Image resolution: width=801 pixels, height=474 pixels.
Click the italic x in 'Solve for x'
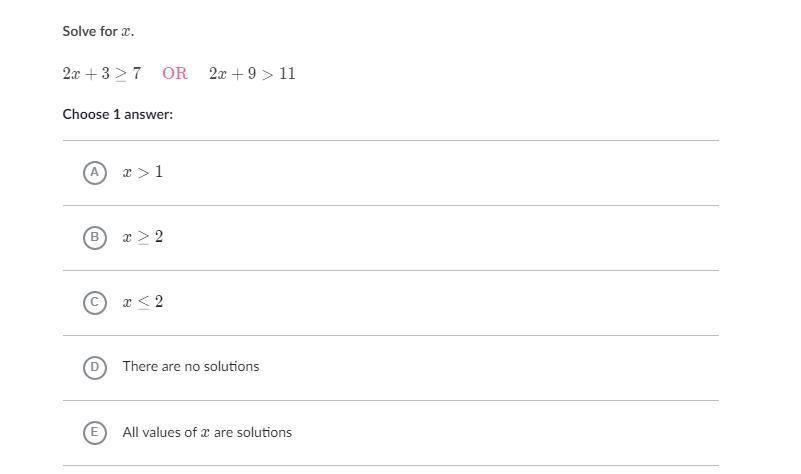click(126, 32)
